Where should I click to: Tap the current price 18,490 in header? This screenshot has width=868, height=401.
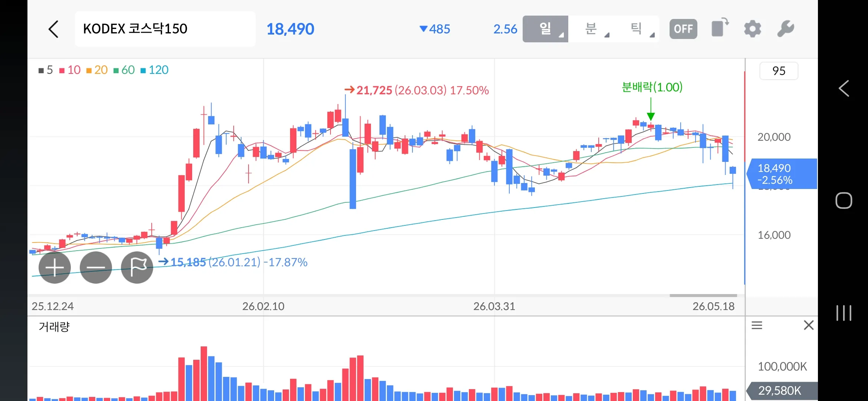click(x=290, y=29)
